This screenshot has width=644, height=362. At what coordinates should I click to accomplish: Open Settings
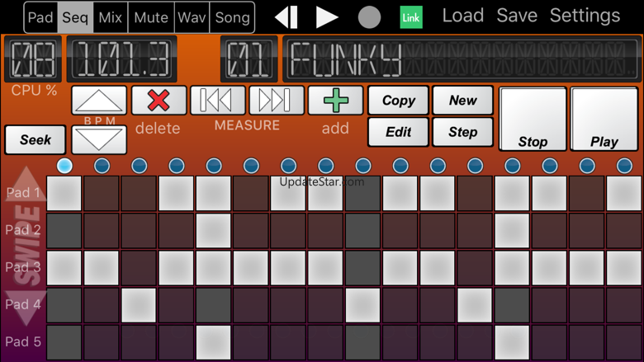(x=585, y=16)
